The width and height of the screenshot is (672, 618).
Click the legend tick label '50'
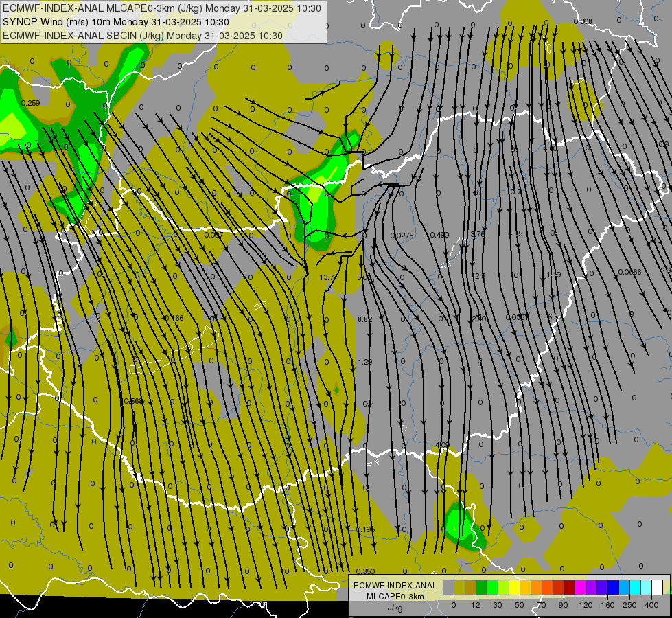click(520, 605)
